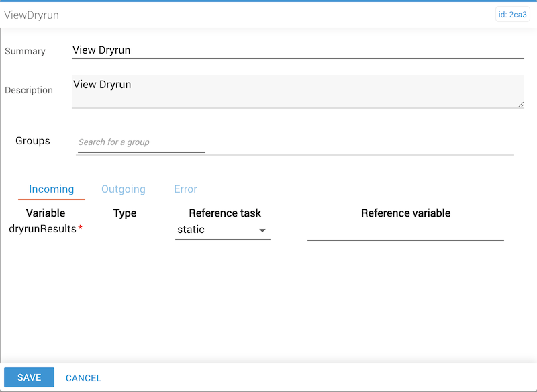Click the id: 2ca3 badge
This screenshot has height=392, width=537.
click(x=512, y=15)
